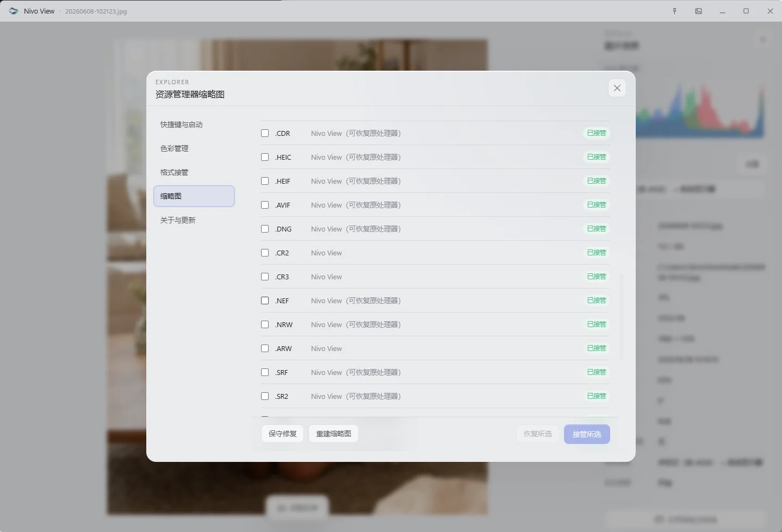This screenshot has height=532, width=782.
Task: Click the 已接管 badge in .CDR row
Action: pos(597,133)
